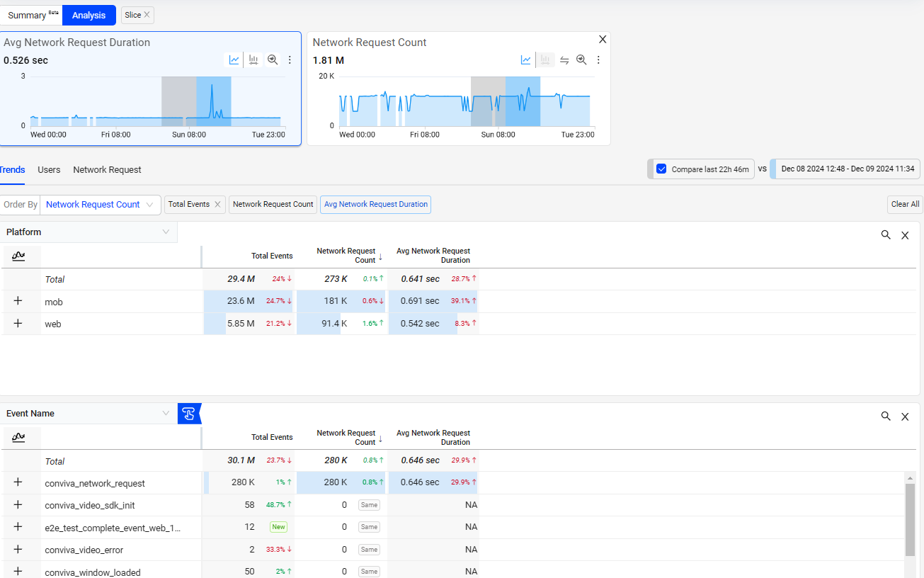Toggle Avg Network Request Duration metric chip
Screen dimensions: 924x578
(x=375, y=205)
